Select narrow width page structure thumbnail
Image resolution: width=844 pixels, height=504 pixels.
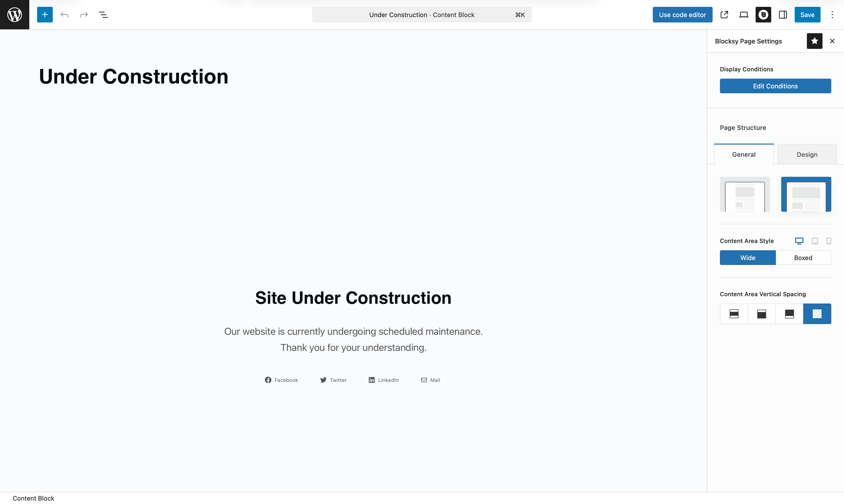745,194
